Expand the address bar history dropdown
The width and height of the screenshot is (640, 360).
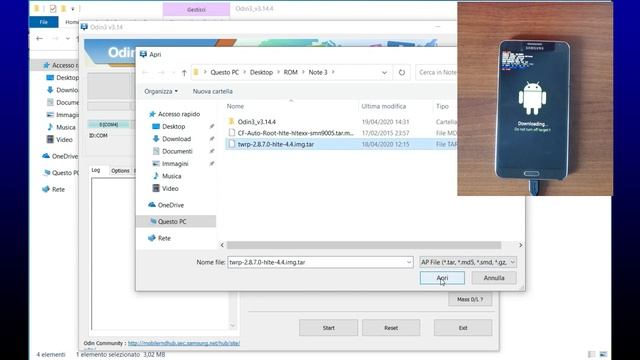384,72
